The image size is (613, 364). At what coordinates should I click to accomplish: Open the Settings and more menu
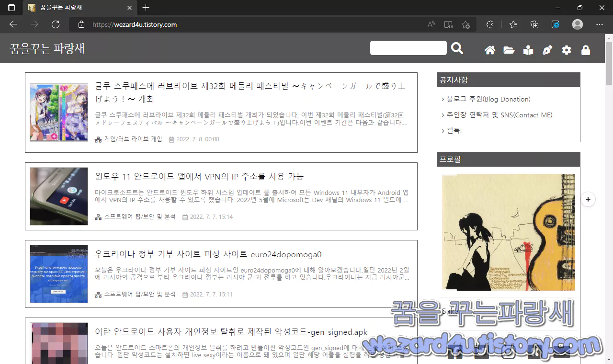pyautogui.click(x=600, y=24)
